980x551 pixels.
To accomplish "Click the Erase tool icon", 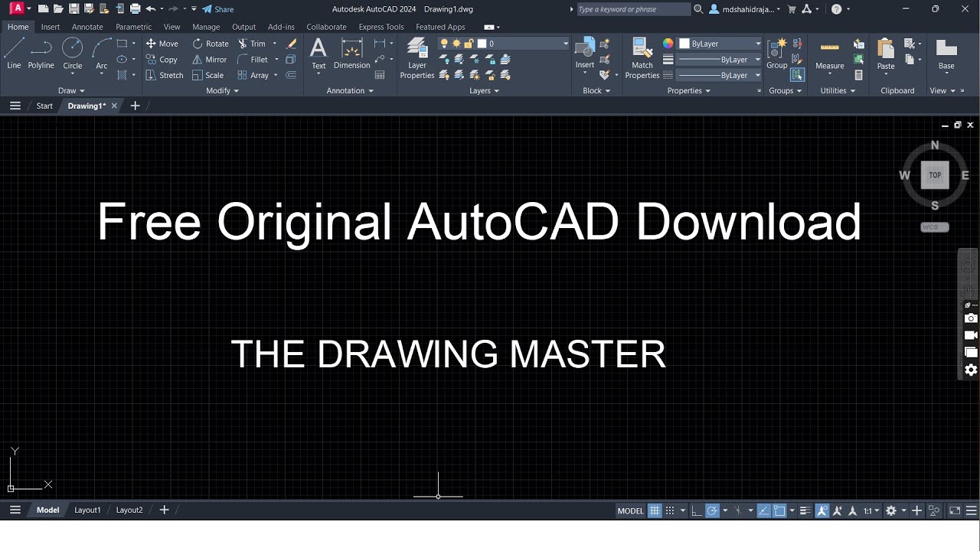I will click(x=291, y=44).
